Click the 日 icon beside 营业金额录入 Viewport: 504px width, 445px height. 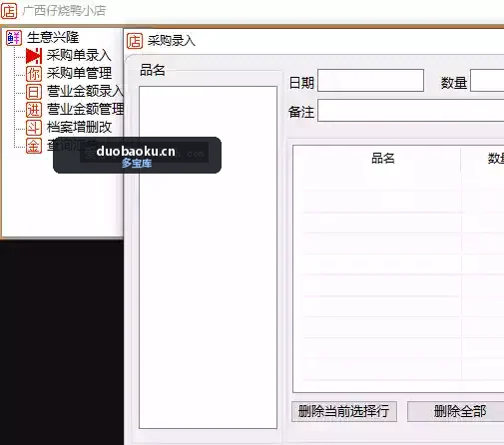pyautogui.click(x=34, y=92)
